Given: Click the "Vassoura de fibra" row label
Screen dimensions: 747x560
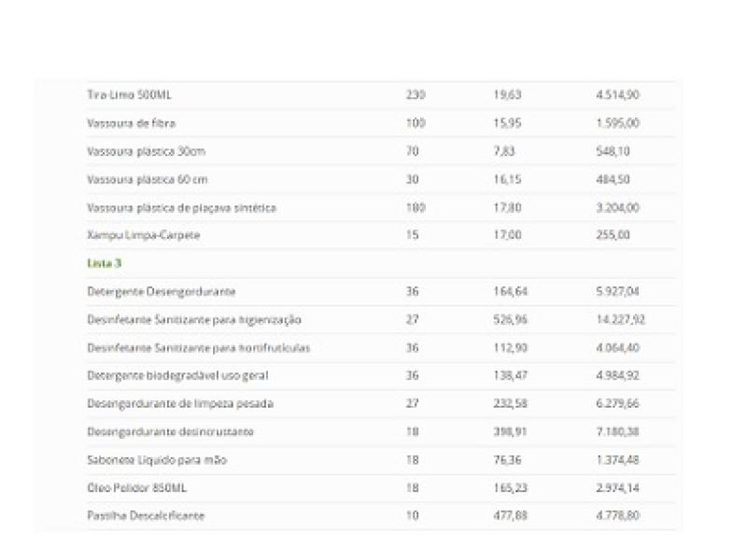Looking at the screenshot, I should [x=131, y=123].
